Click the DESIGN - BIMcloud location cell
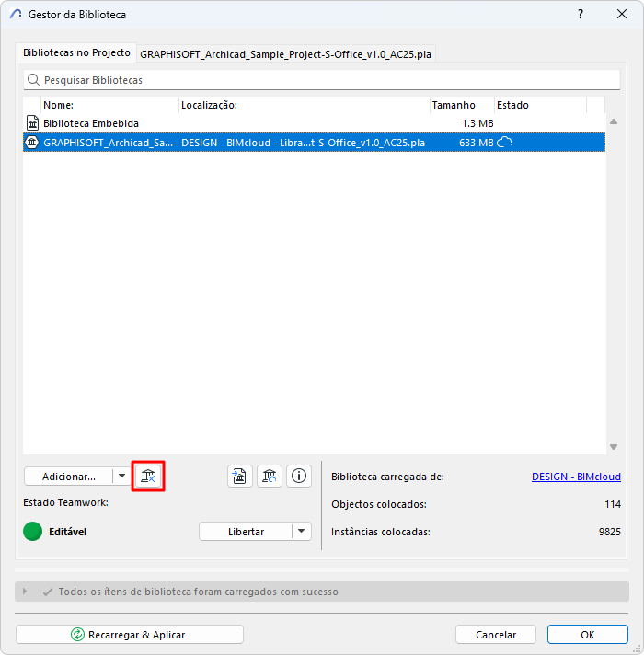The height and width of the screenshot is (655, 644). pyautogui.click(x=304, y=143)
